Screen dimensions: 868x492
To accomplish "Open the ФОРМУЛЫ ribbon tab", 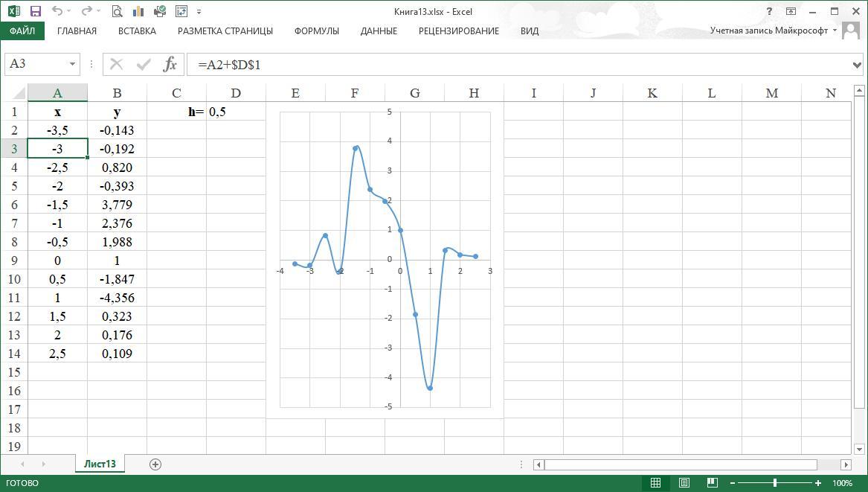I will (316, 31).
